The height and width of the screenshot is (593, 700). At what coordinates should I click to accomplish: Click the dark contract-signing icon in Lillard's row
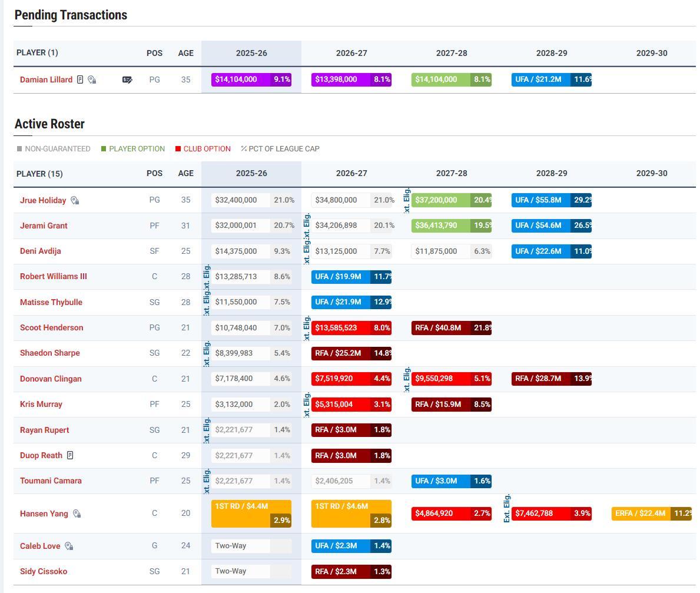click(x=127, y=79)
